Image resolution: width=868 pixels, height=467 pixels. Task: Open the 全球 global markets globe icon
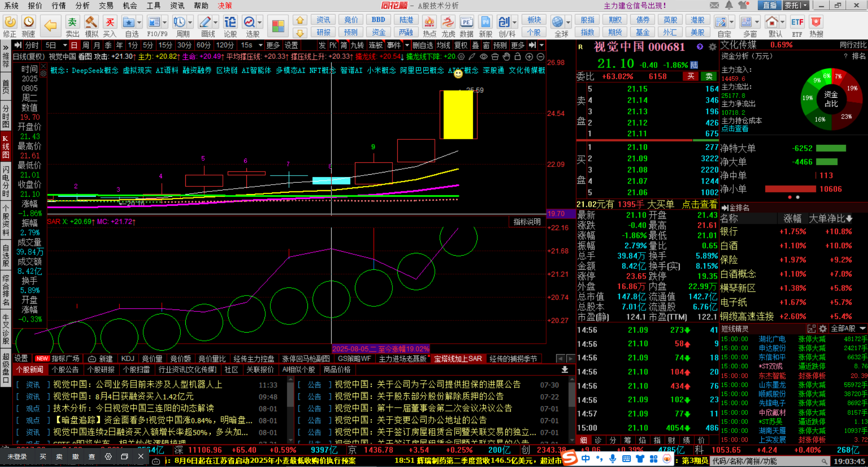(x=558, y=22)
